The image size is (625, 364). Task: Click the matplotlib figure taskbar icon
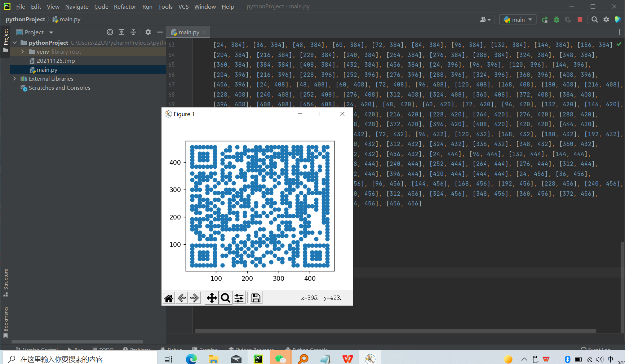tap(370, 359)
